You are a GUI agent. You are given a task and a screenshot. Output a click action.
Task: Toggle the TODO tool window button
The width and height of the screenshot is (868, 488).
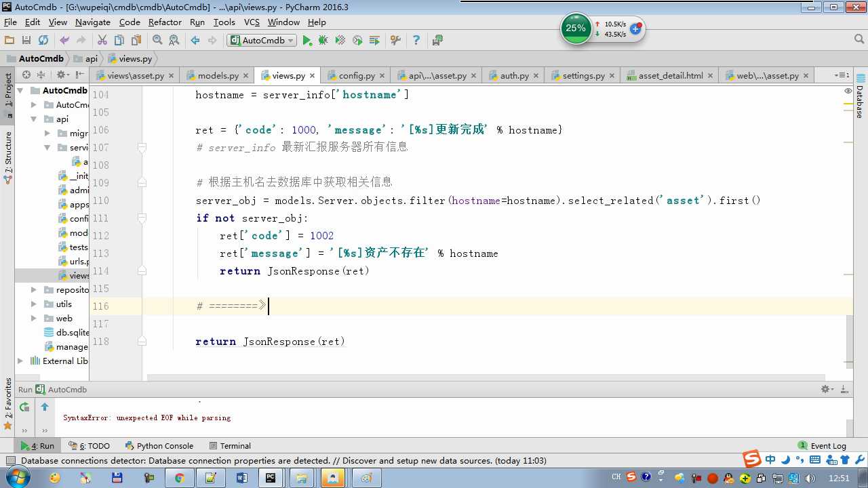89,445
